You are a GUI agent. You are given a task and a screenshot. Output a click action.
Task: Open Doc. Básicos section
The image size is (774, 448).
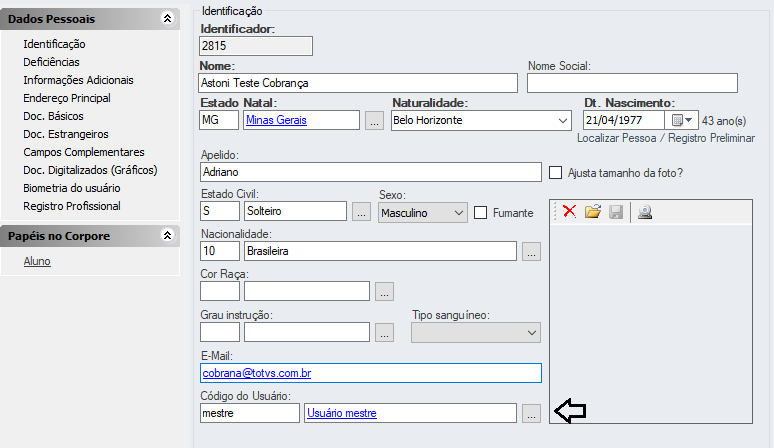click(x=53, y=116)
